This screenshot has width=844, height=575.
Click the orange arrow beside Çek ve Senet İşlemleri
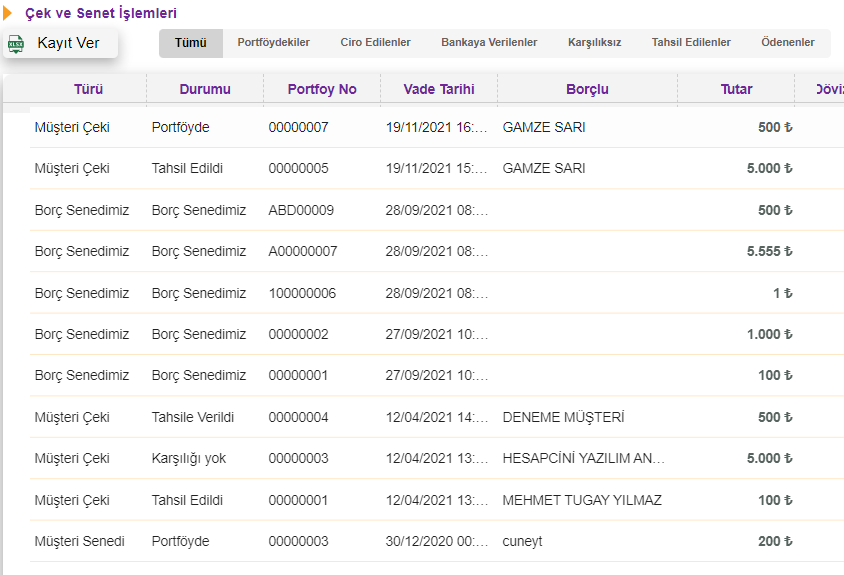pyautogui.click(x=7, y=13)
